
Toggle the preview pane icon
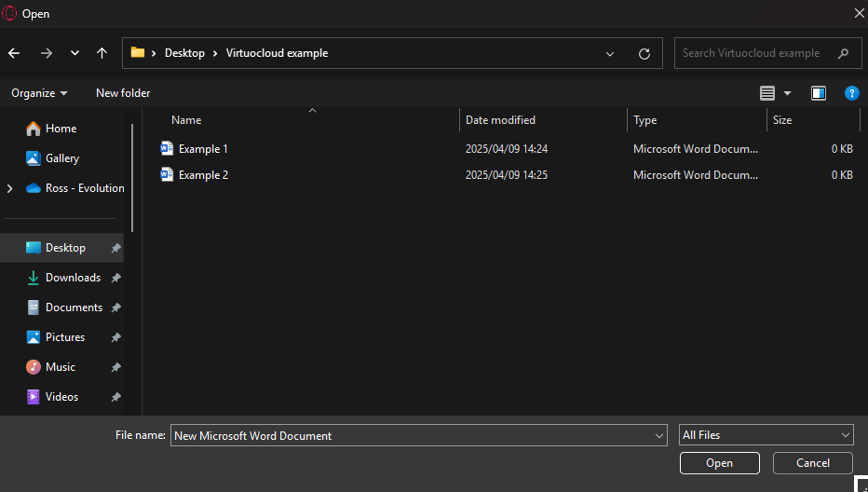pos(819,93)
